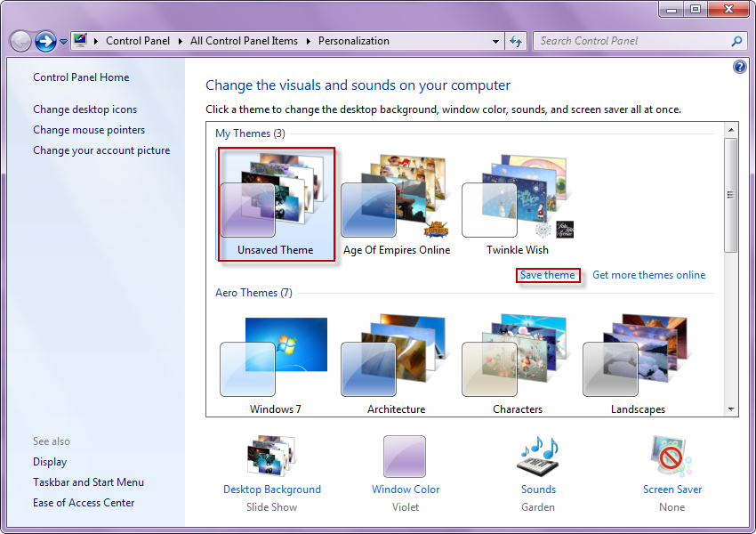Image resolution: width=756 pixels, height=534 pixels.
Task: Click the Aero Themes (7) heading
Action: [x=253, y=293]
